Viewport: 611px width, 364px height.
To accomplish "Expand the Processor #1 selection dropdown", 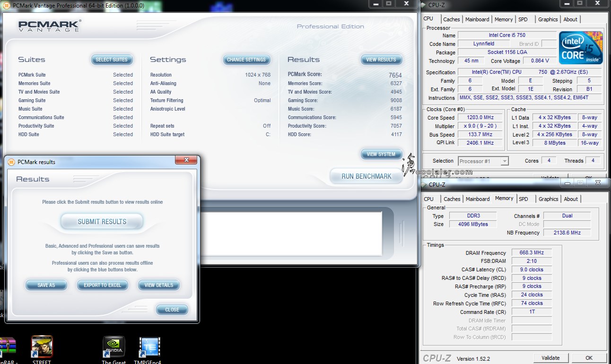I will coord(505,161).
